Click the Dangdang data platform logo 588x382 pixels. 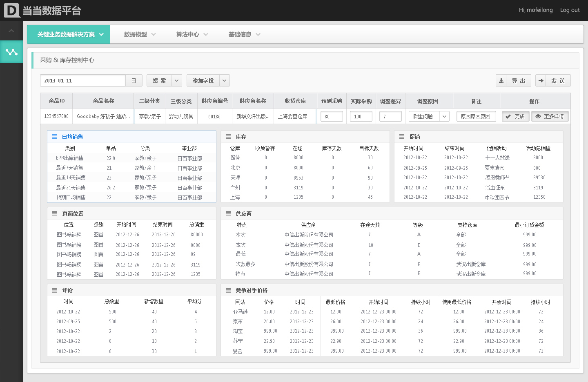[43, 10]
